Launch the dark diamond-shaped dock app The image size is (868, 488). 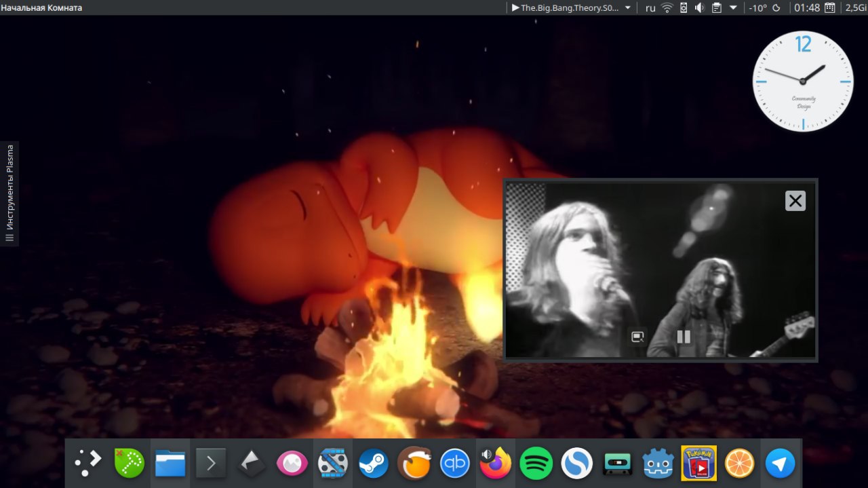point(251,464)
